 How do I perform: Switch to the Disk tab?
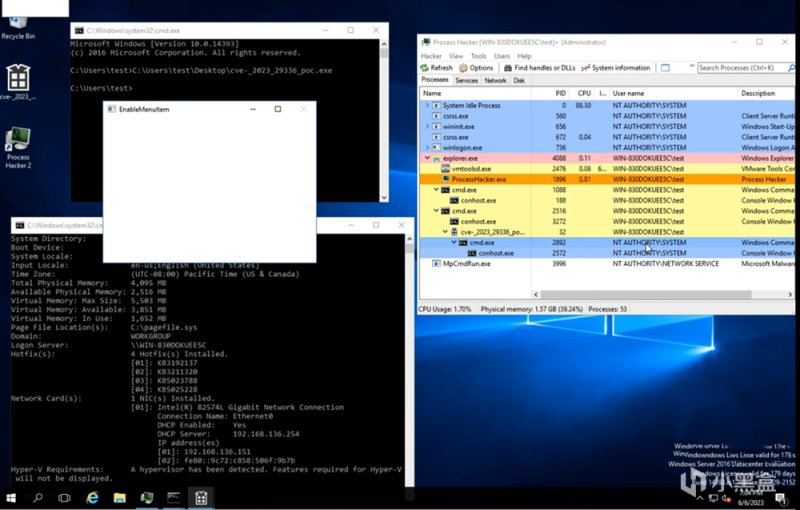[x=519, y=81]
